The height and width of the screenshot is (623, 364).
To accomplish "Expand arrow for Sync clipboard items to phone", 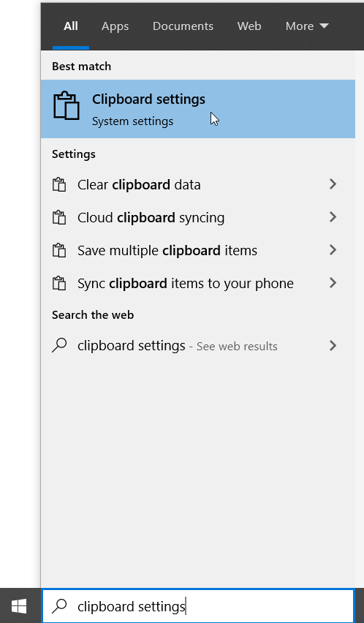I will coord(333,283).
